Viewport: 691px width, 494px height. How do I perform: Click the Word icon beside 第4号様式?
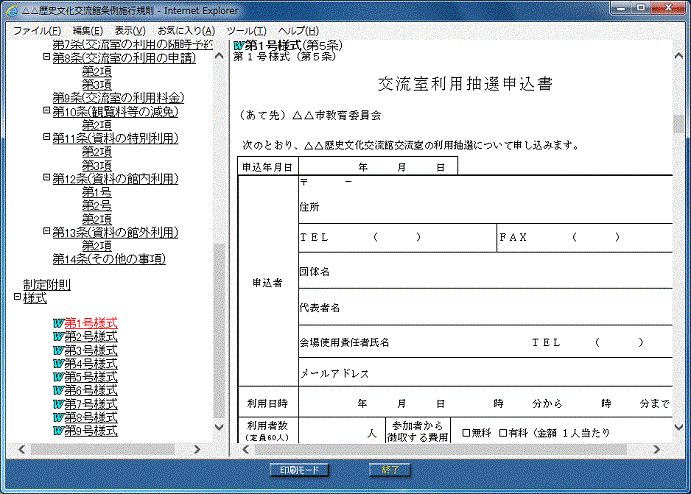pyautogui.click(x=58, y=364)
